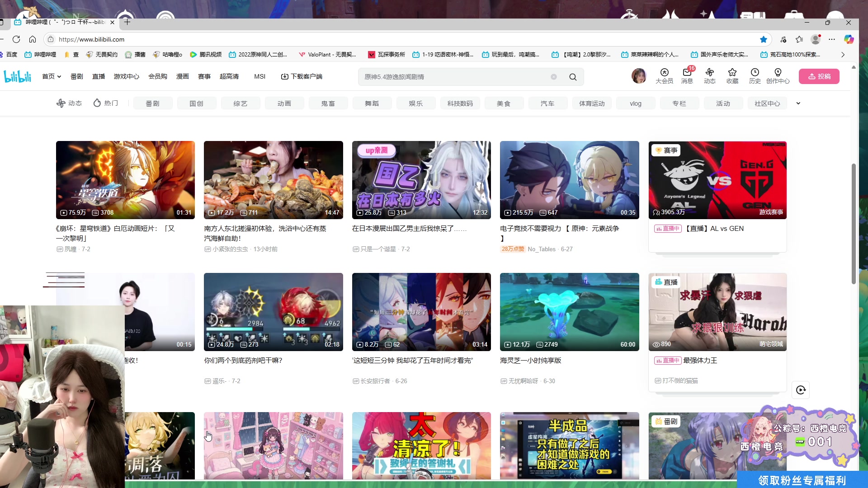The width and height of the screenshot is (868, 488).
Task: Open 超高清 nav item
Action: 229,76
